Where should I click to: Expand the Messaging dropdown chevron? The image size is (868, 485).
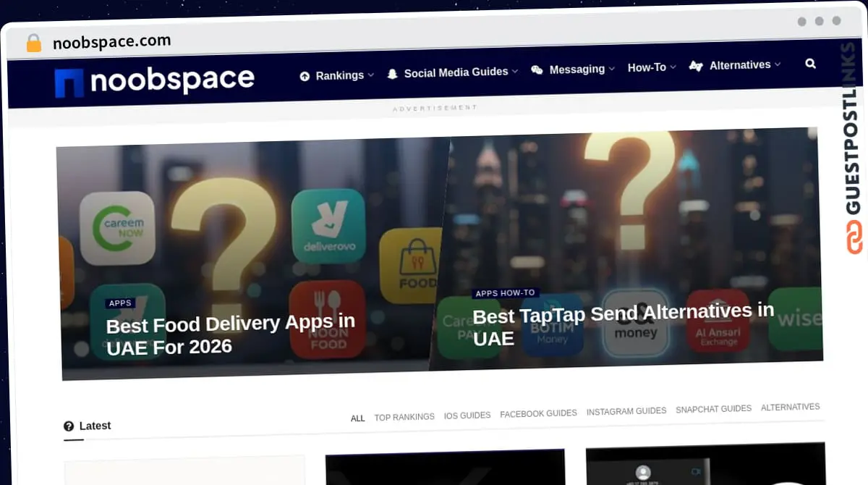coord(611,69)
